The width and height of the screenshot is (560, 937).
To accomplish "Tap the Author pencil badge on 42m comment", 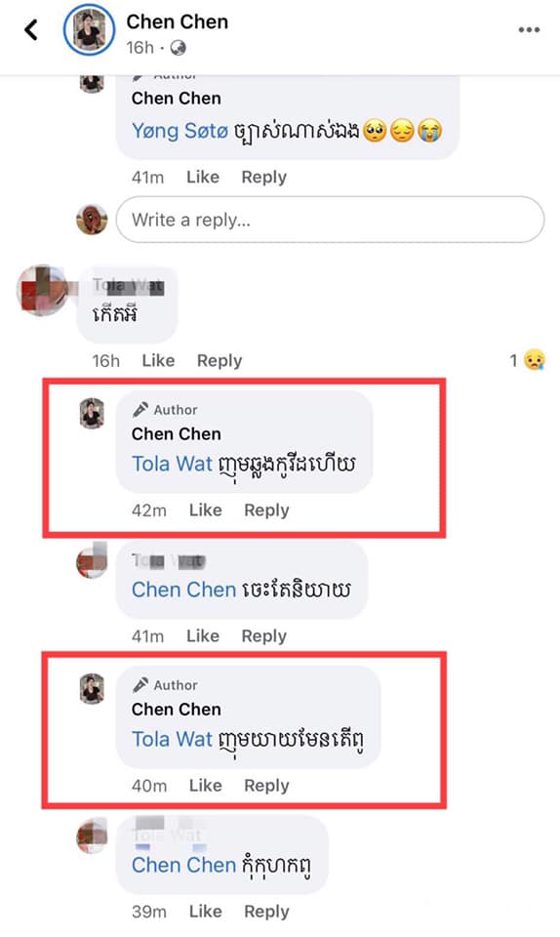I will click(165, 410).
